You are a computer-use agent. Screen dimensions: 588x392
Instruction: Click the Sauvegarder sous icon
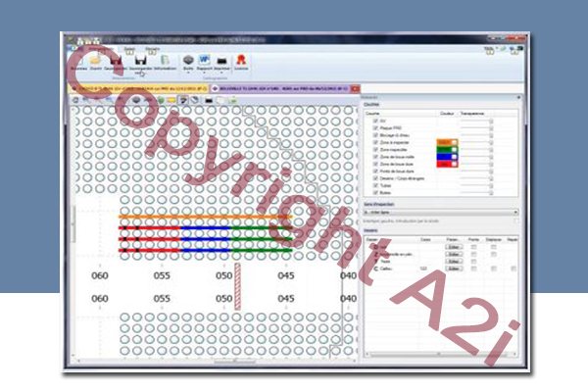[141, 60]
